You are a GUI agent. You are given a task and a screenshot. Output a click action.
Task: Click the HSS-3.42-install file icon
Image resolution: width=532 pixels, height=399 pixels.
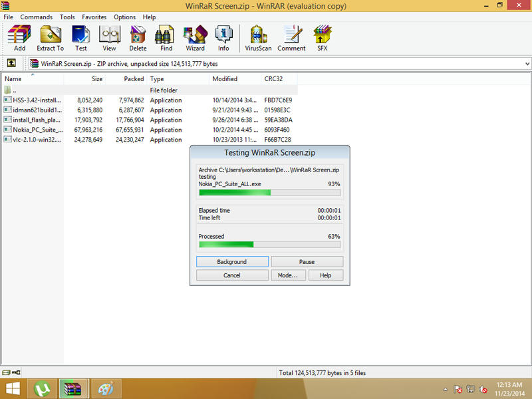[7, 100]
